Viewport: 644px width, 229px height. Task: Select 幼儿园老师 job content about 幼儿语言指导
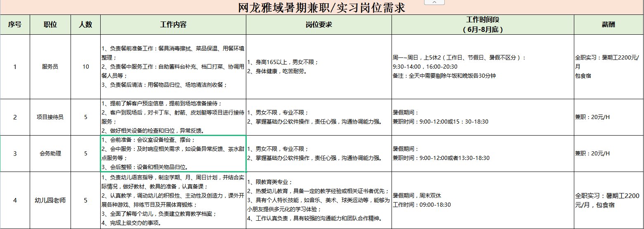pos(173,200)
